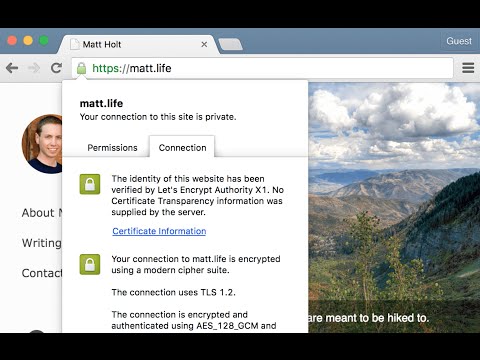Click the 'meant to be hiked to' caption

click(368, 318)
